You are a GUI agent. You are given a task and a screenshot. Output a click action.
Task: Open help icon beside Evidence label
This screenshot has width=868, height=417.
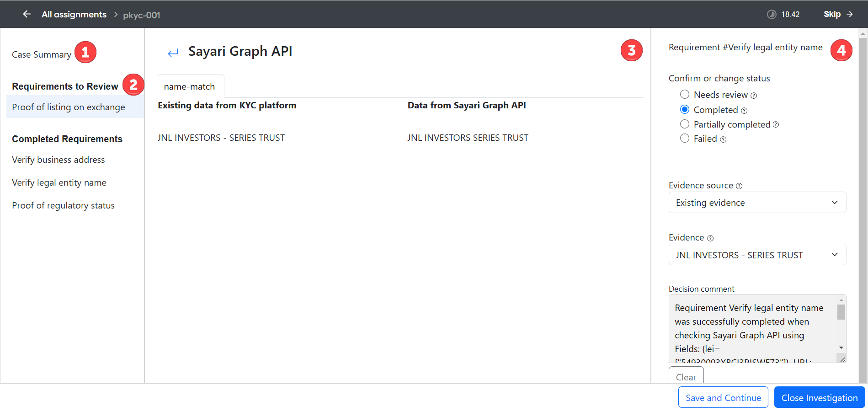710,238
